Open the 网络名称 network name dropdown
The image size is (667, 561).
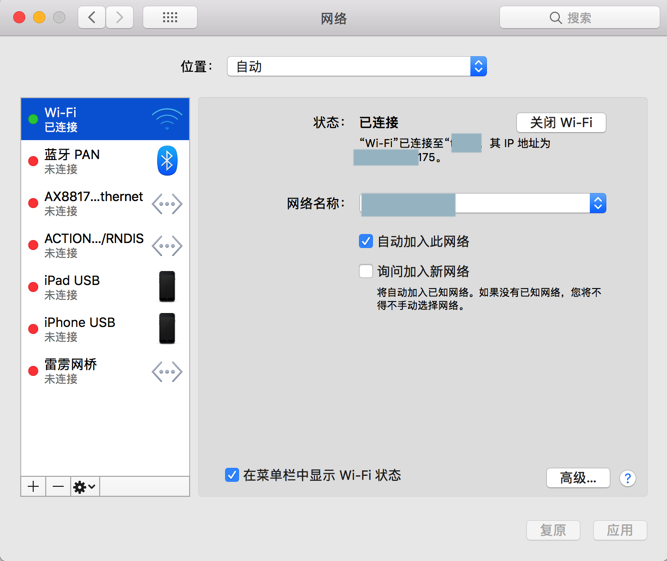point(482,203)
